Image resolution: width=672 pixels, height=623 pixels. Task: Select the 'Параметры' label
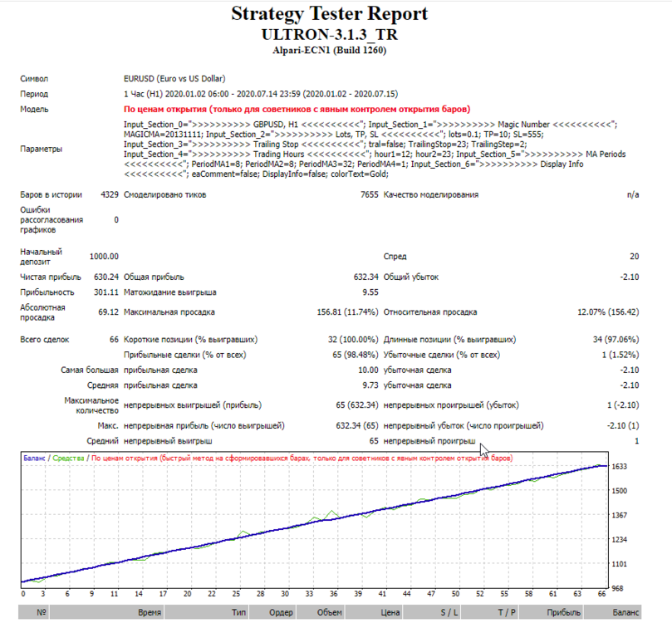[x=42, y=150]
